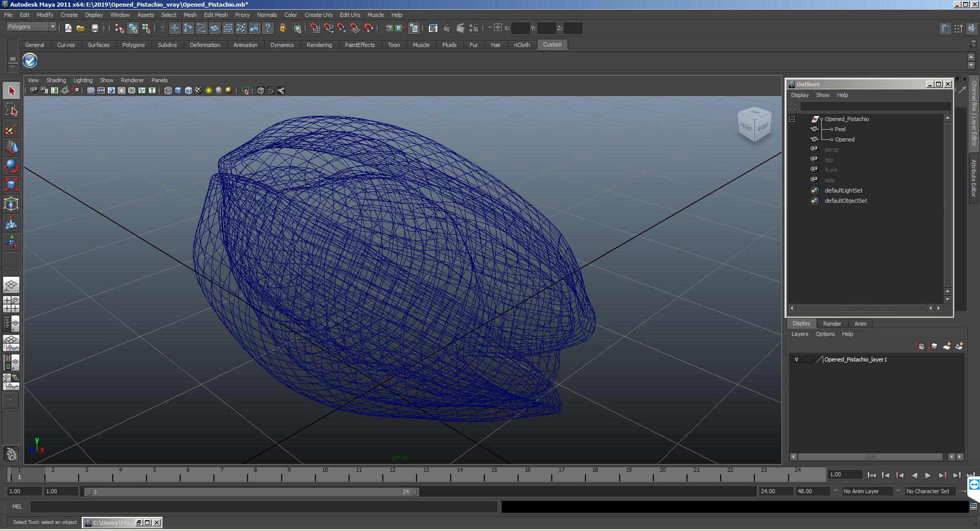This screenshot has width=980, height=531.
Task: Enable Snap to points magnet icon
Action: (x=342, y=28)
